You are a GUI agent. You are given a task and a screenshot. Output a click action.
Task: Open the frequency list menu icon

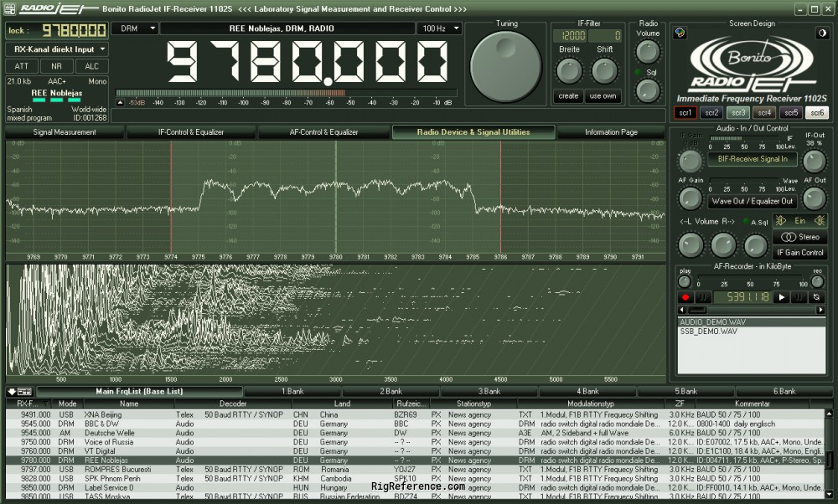(20, 391)
